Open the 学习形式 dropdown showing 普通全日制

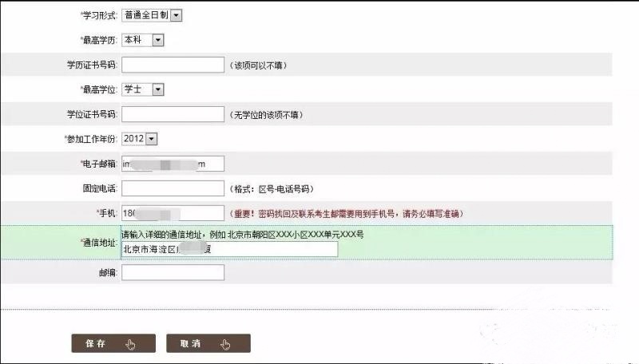[152, 15]
